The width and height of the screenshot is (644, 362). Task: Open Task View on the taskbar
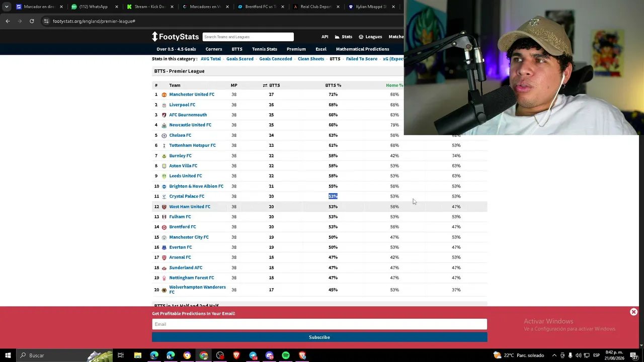[x=121, y=355]
